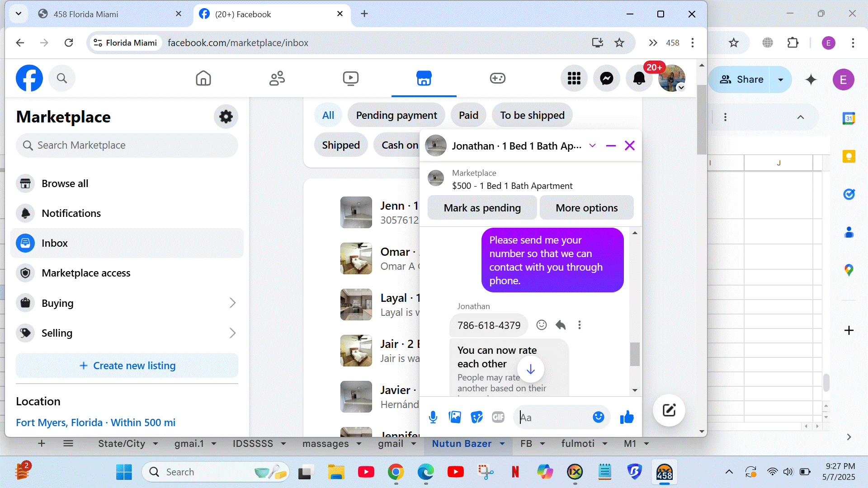Toggle the Pending payment filter
The image size is (868, 488).
click(396, 115)
